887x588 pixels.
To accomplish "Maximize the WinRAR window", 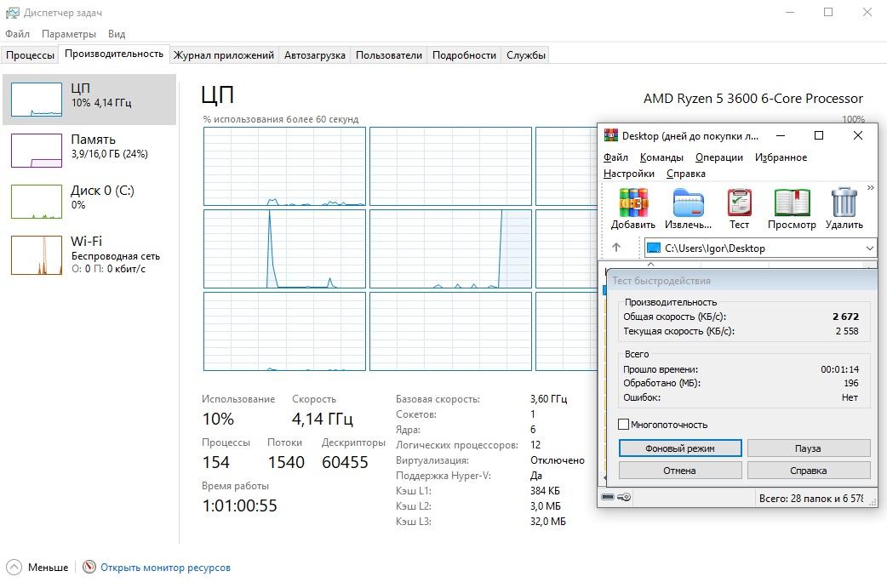I will (x=819, y=135).
